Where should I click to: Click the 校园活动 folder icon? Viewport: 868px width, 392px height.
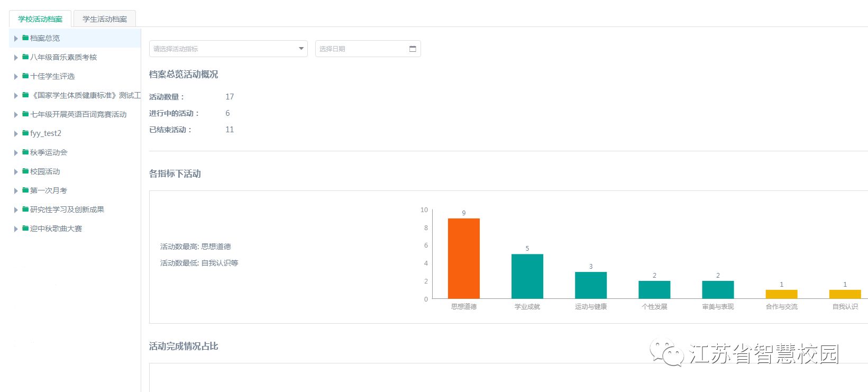tap(25, 171)
